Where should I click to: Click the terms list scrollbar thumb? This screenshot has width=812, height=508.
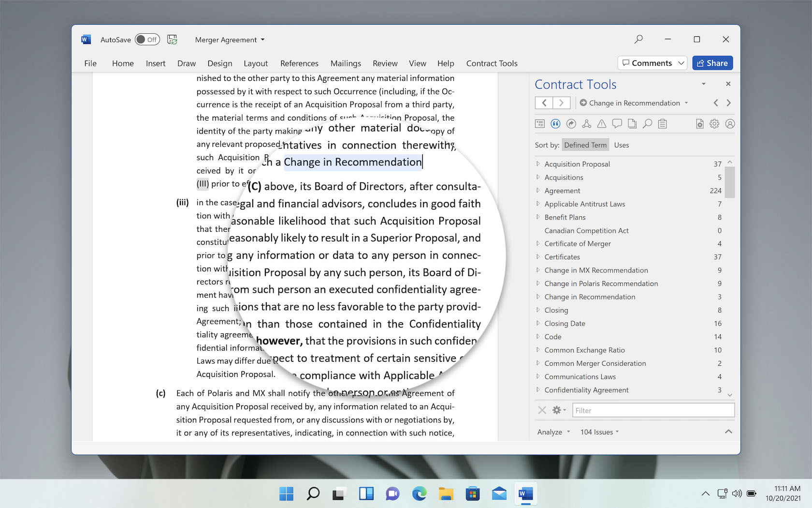coord(730,182)
